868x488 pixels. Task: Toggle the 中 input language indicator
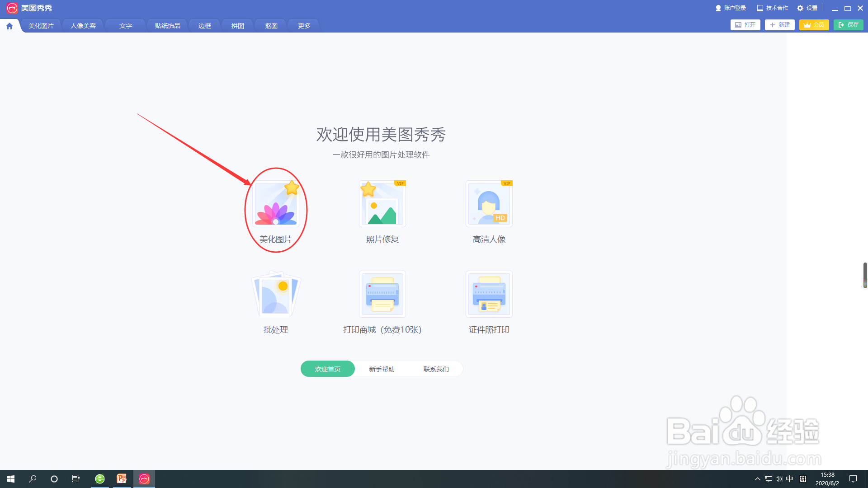click(x=790, y=479)
